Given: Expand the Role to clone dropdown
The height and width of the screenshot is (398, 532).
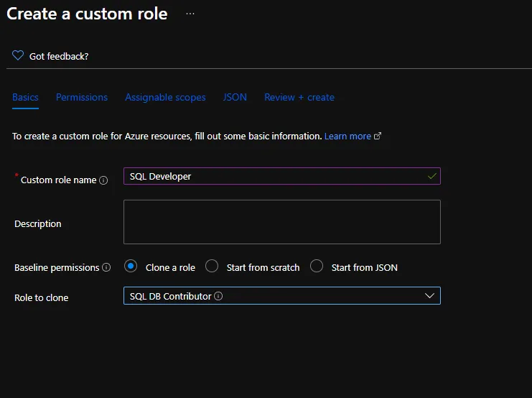Looking at the screenshot, I should point(281,296).
